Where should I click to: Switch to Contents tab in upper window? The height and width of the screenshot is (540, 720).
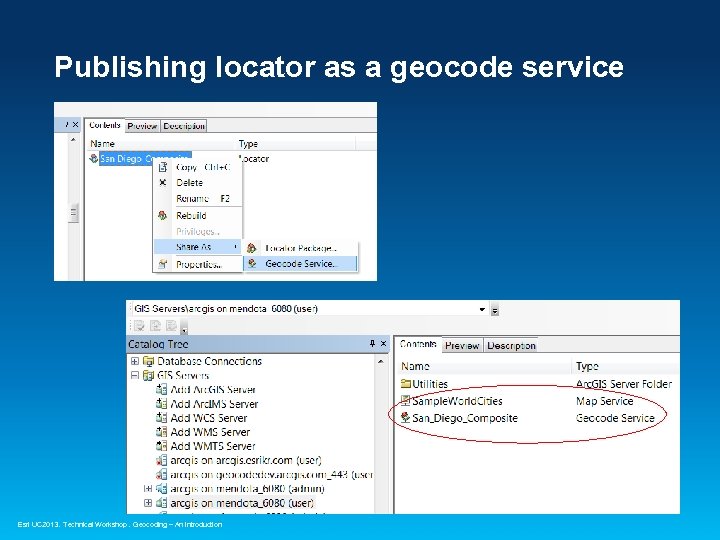click(x=105, y=125)
